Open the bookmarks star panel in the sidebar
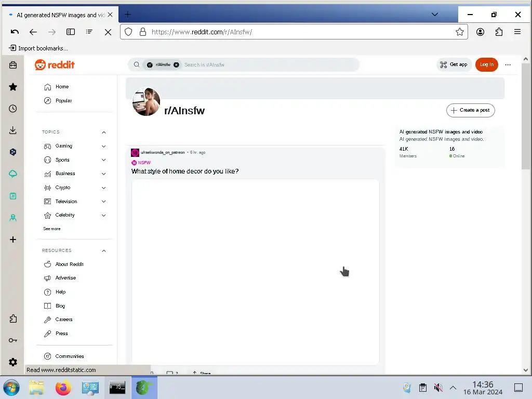Screen dimensions: 532x399 click(13, 87)
